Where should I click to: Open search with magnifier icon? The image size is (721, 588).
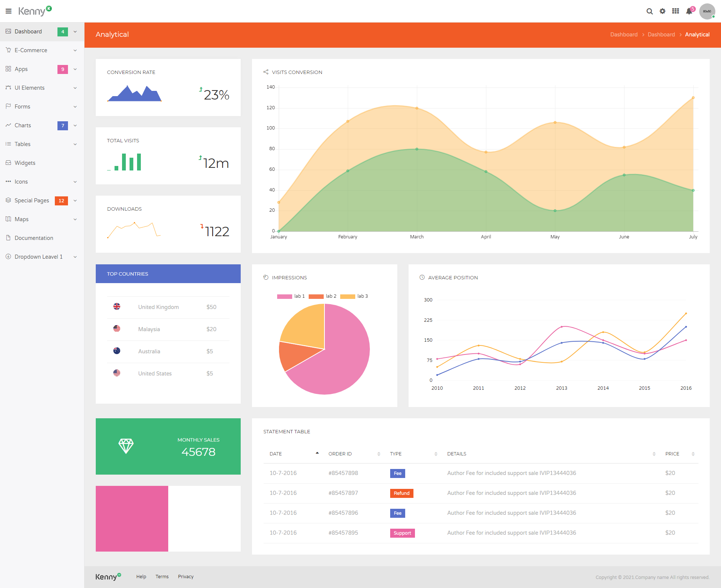point(649,11)
